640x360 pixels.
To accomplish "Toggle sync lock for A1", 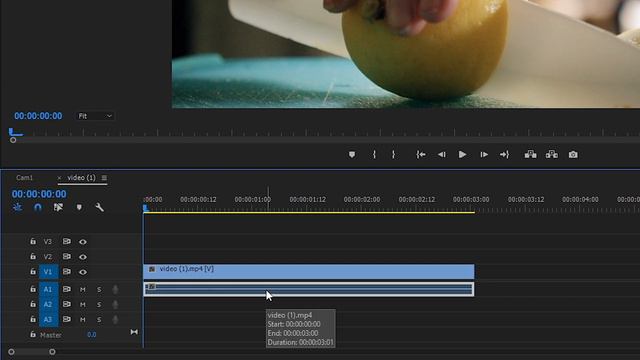I will 67,289.
